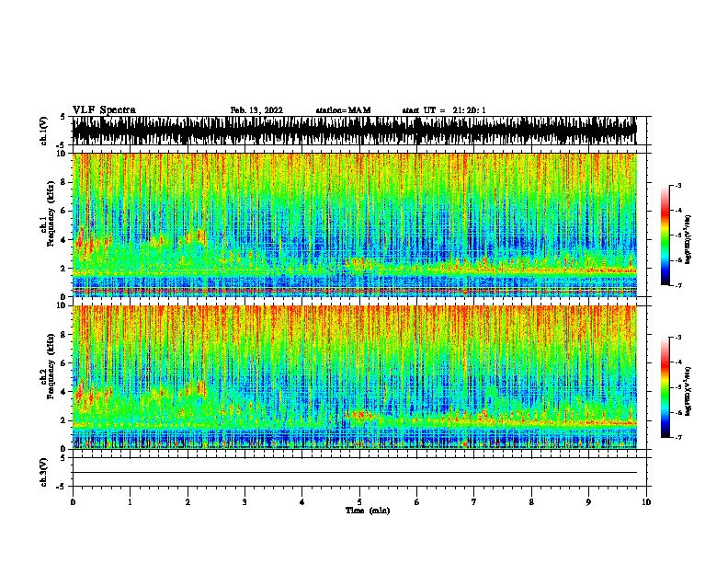This screenshot has width=728, height=563.
Task: Click the "start UT = 21:20: 1" header text
Action: pos(444,110)
